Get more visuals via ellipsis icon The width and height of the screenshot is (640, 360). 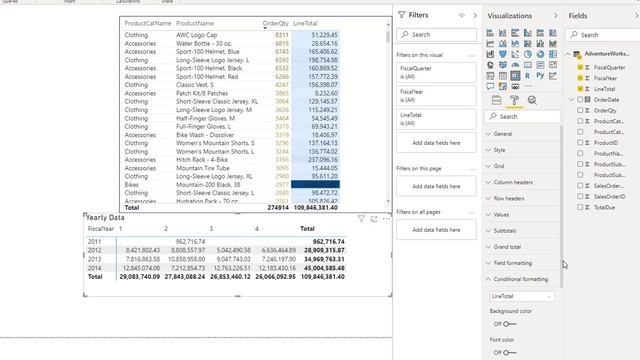[528, 86]
